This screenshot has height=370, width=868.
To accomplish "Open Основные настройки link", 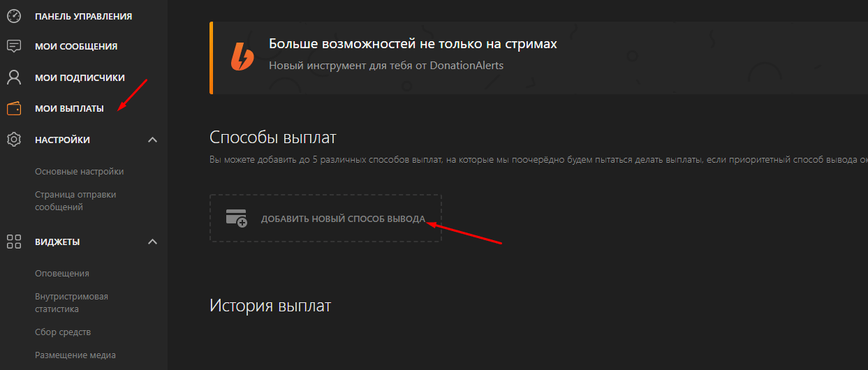I will [x=79, y=172].
